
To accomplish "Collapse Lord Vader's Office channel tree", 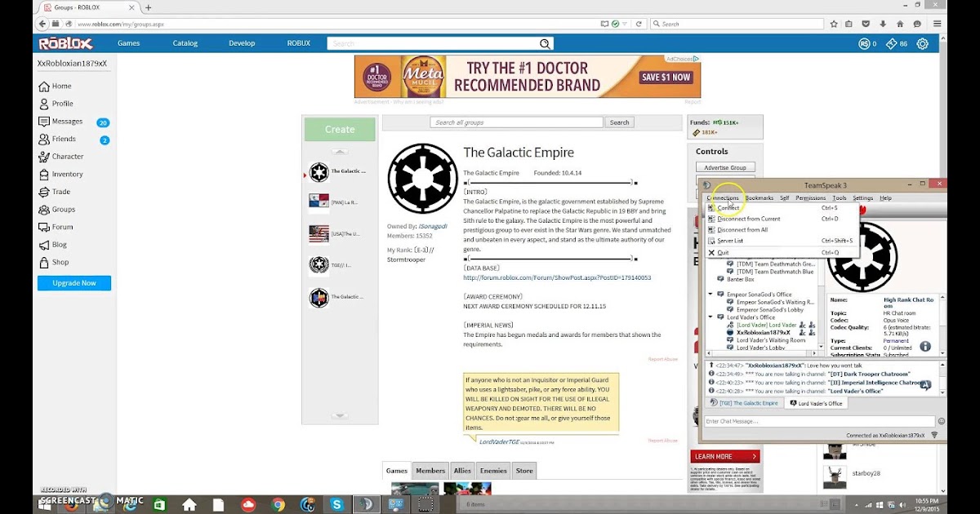I will click(x=710, y=317).
